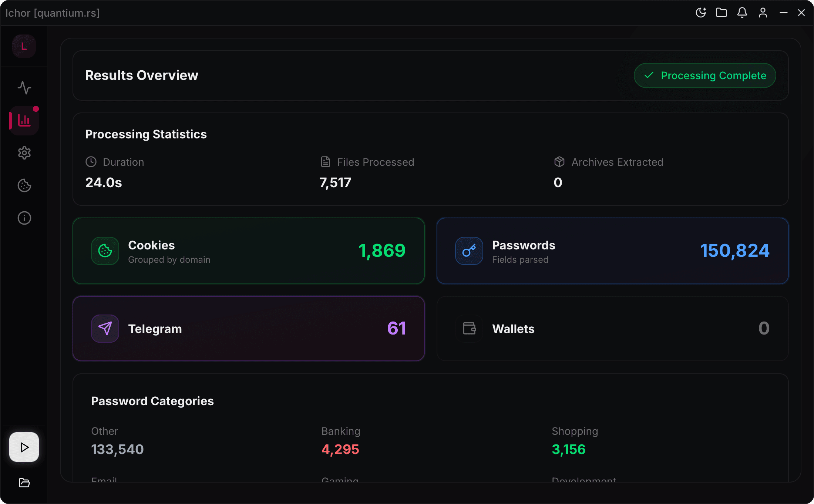Minimize the Ichor window
Viewport: 814px width, 504px height.
pyautogui.click(x=784, y=13)
